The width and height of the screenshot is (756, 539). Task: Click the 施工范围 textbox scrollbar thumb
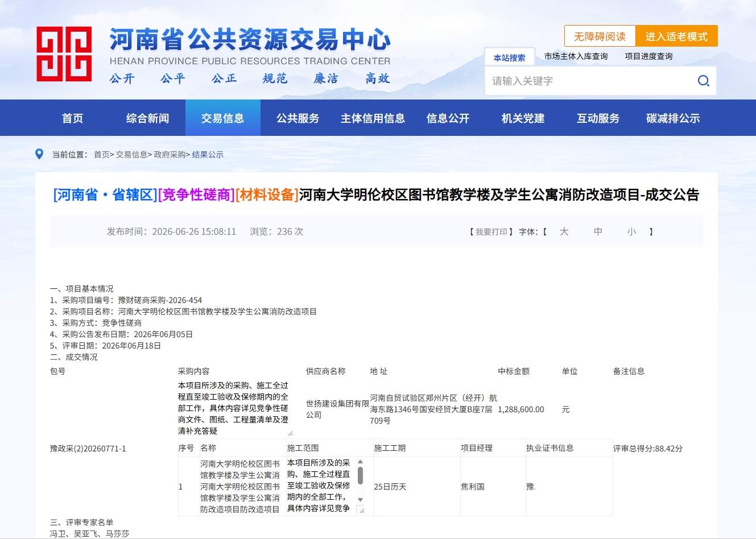click(360, 475)
